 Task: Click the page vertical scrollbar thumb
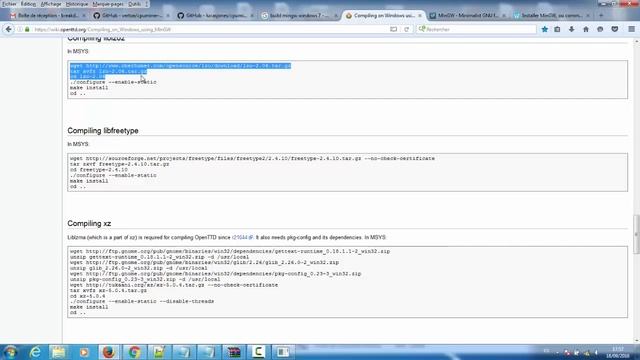pos(636,234)
